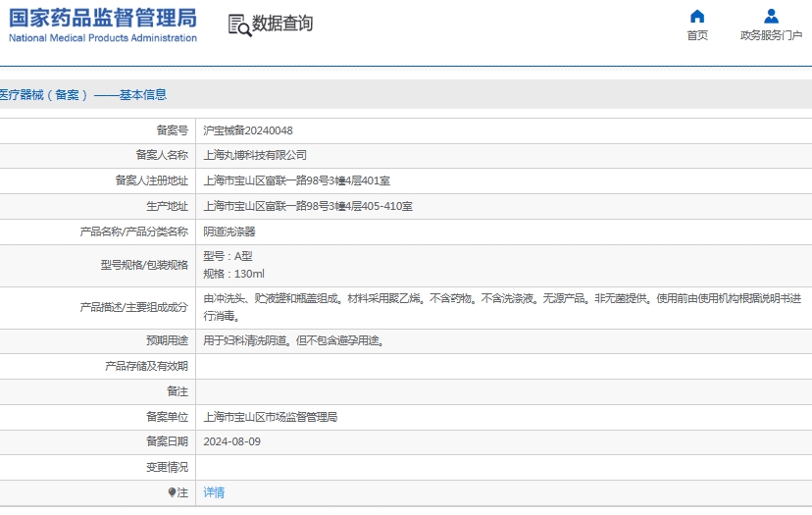The image size is (812, 515).
Task: Click National Medical Products Administration text
Action: (103, 38)
